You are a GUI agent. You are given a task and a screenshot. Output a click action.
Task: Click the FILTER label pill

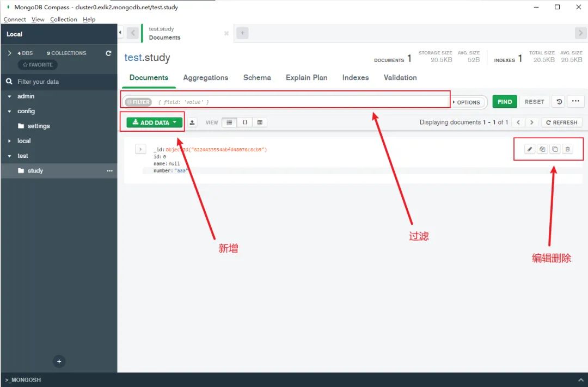coord(138,102)
